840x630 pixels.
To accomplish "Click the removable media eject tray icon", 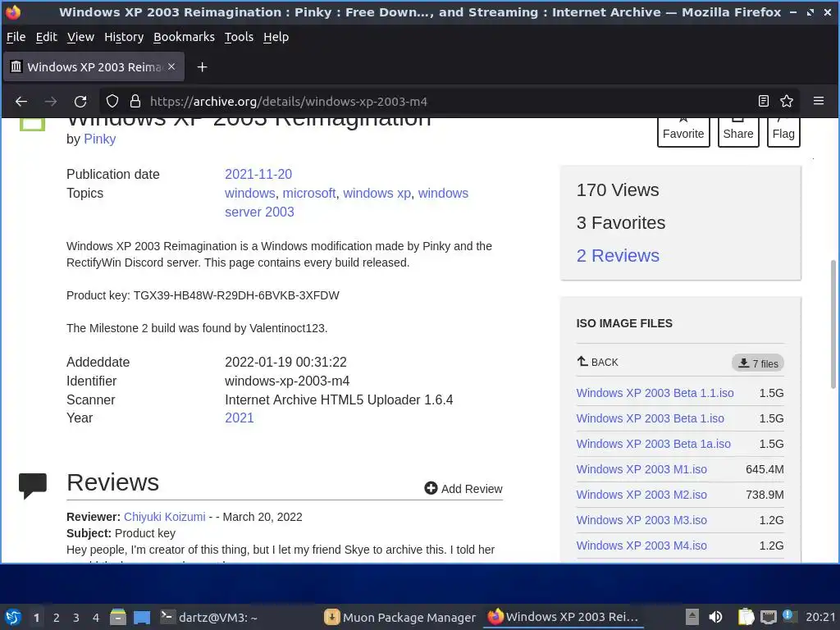I will coord(692,617).
